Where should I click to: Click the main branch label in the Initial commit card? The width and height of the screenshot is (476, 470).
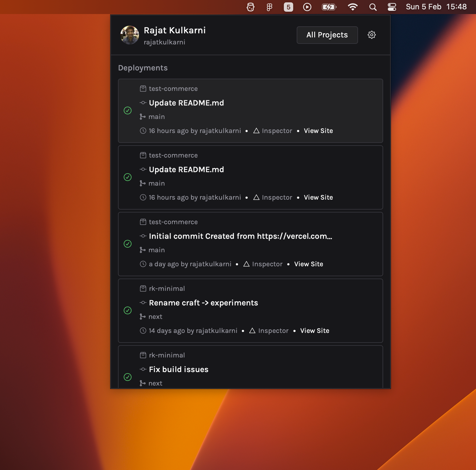click(157, 250)
